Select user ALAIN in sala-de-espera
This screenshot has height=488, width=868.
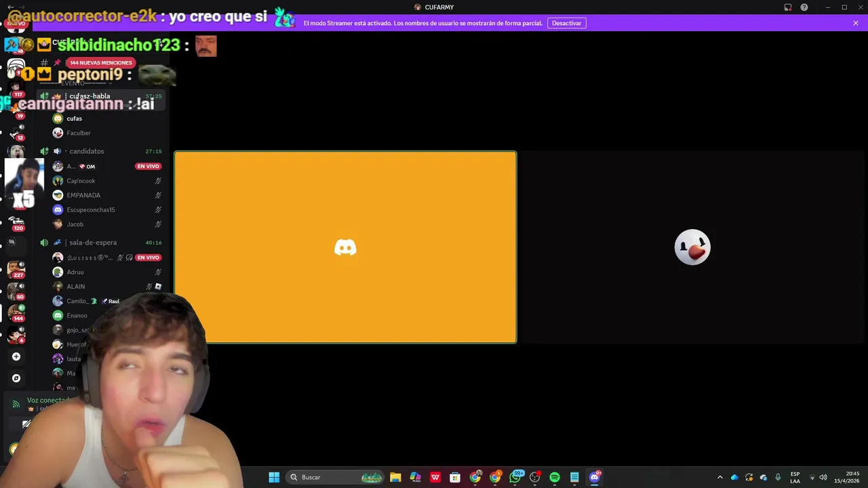click(x=75, y=287)
